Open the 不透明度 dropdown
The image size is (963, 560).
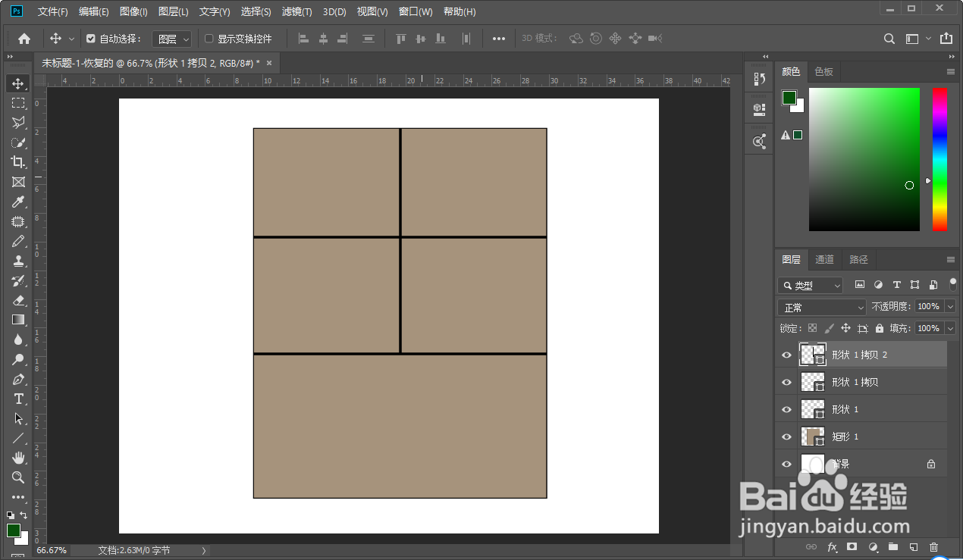click(950, 306)
